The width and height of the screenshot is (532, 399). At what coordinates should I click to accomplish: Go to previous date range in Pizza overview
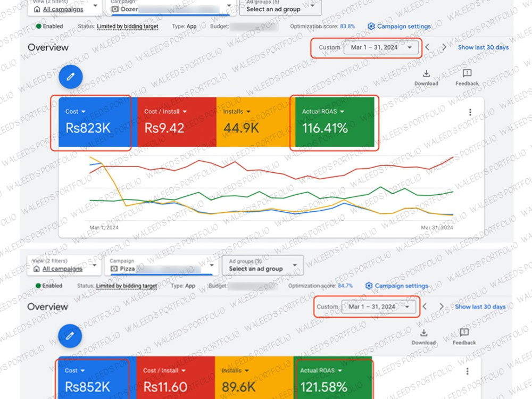[425, 306]
